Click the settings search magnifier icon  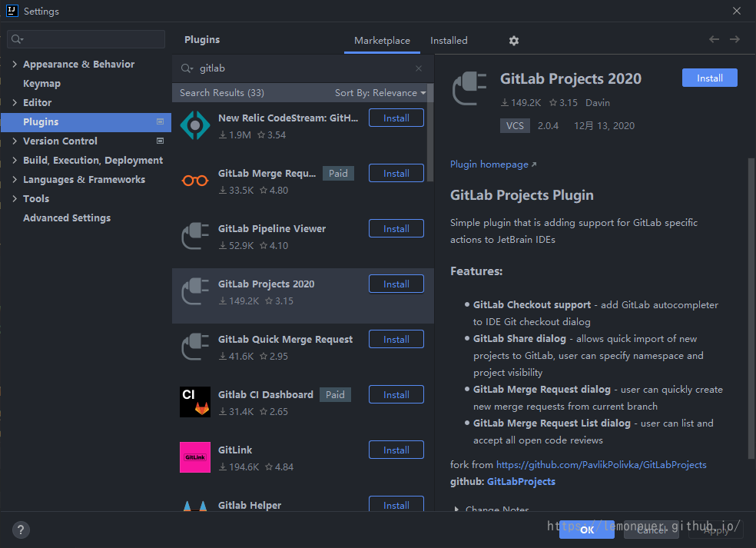18,39
